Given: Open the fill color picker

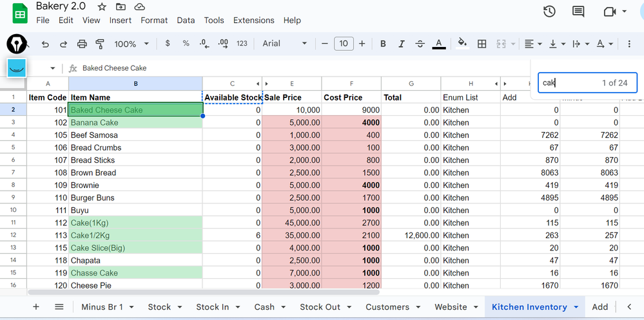Looking at the screenshot, I should point(462,44).
